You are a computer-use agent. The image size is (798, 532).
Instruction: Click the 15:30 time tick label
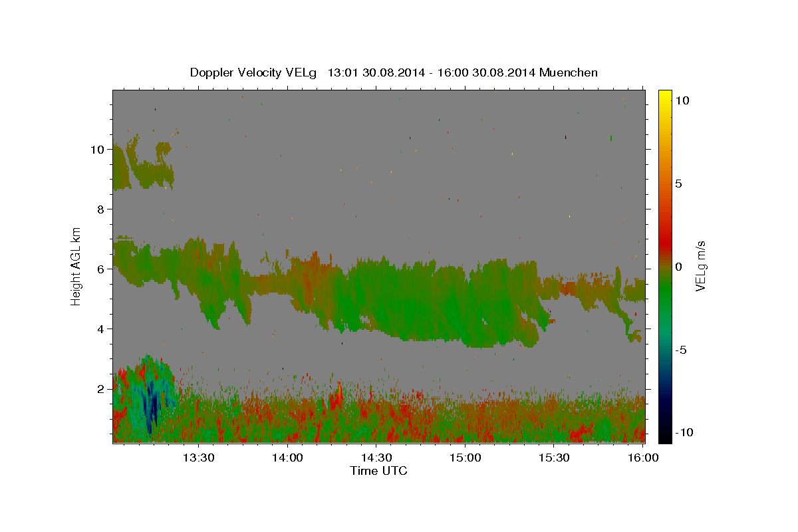coord(554,458)
